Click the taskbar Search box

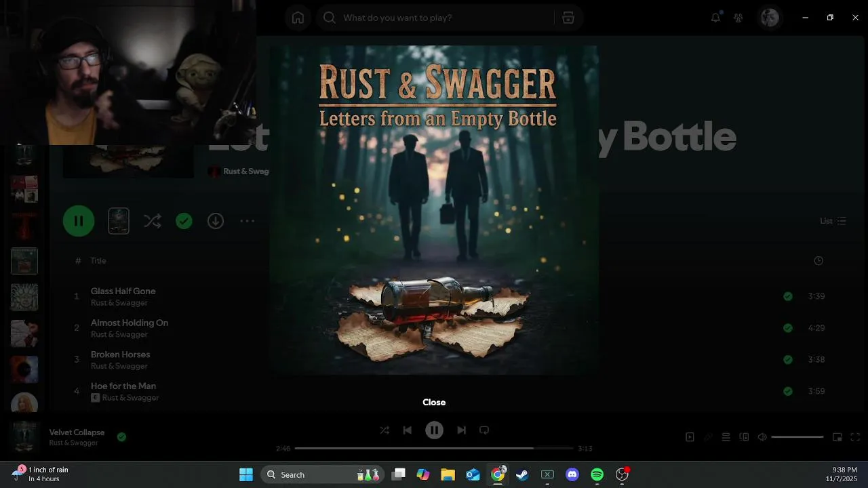322,474
